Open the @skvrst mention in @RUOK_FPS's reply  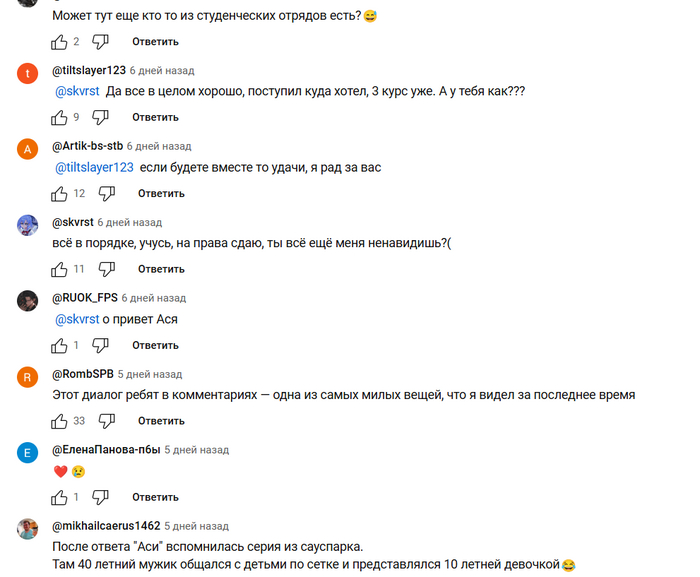click(77, 319)
